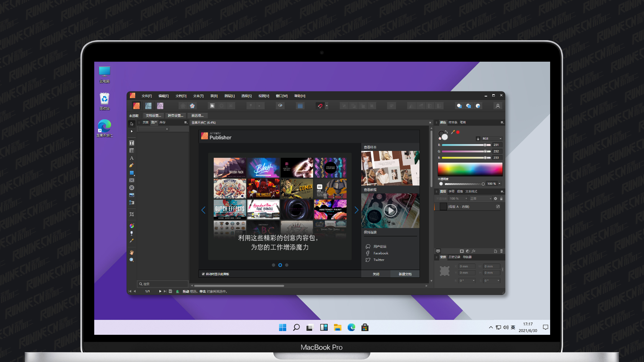Image resolution: width=644 pixels, height=362 pixels.
Task: Open the color panel options menu
Action: tap(502, 123)
